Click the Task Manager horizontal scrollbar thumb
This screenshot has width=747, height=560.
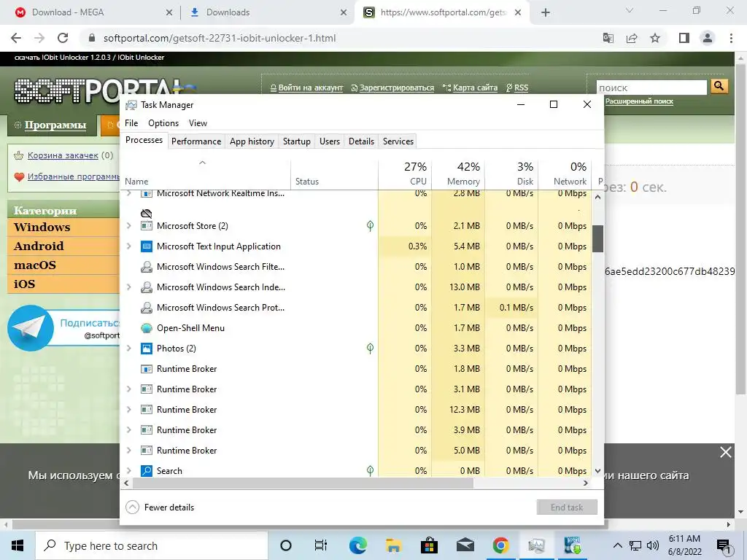tap(303, 483)
